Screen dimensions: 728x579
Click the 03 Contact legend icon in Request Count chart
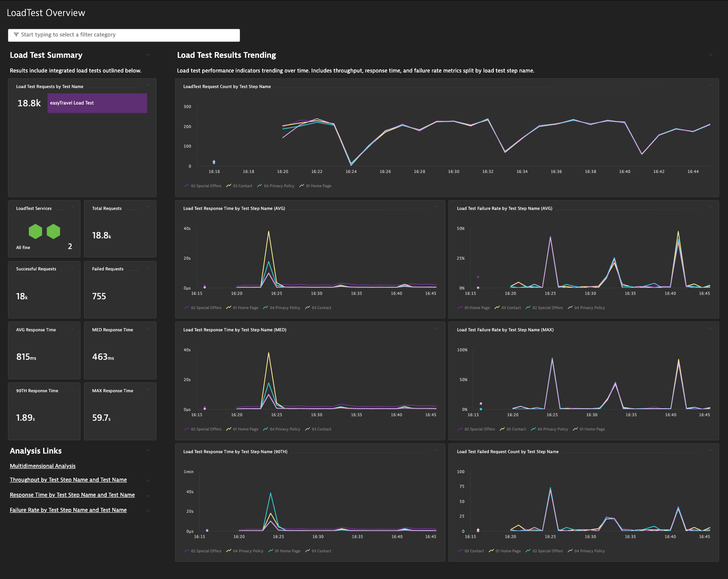pyautogui.click(x=228, y=186)
